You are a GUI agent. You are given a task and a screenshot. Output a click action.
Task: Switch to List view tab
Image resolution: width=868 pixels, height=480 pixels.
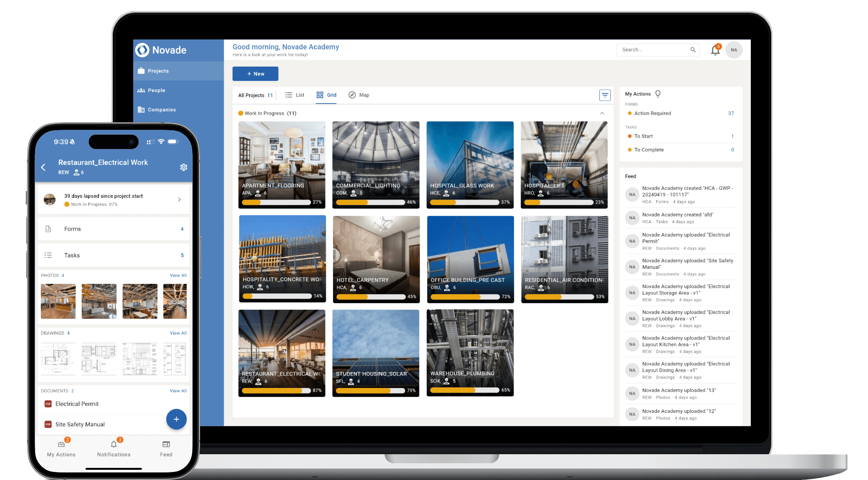point(295,95)
